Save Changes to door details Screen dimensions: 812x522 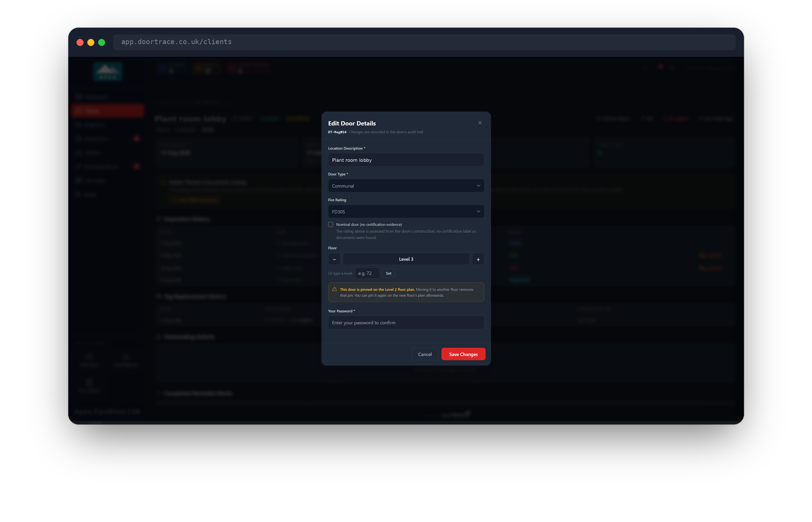click(x=463, y=354)
